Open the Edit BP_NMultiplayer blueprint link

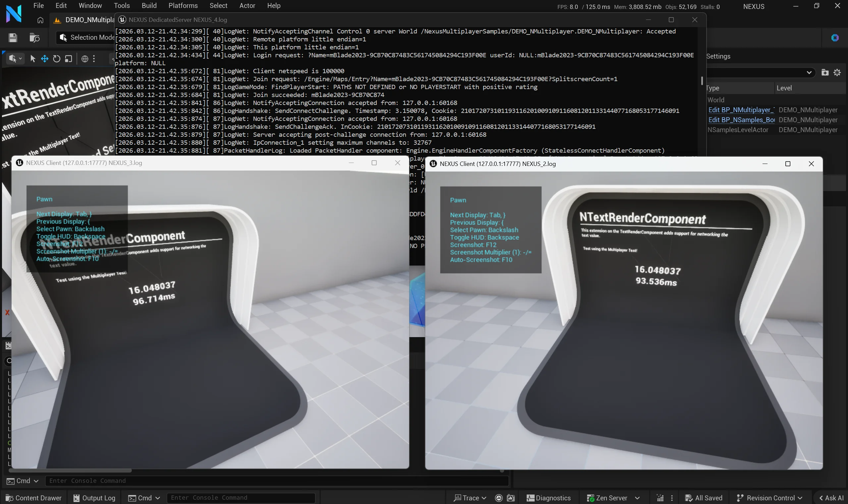(x=741, y=110)
